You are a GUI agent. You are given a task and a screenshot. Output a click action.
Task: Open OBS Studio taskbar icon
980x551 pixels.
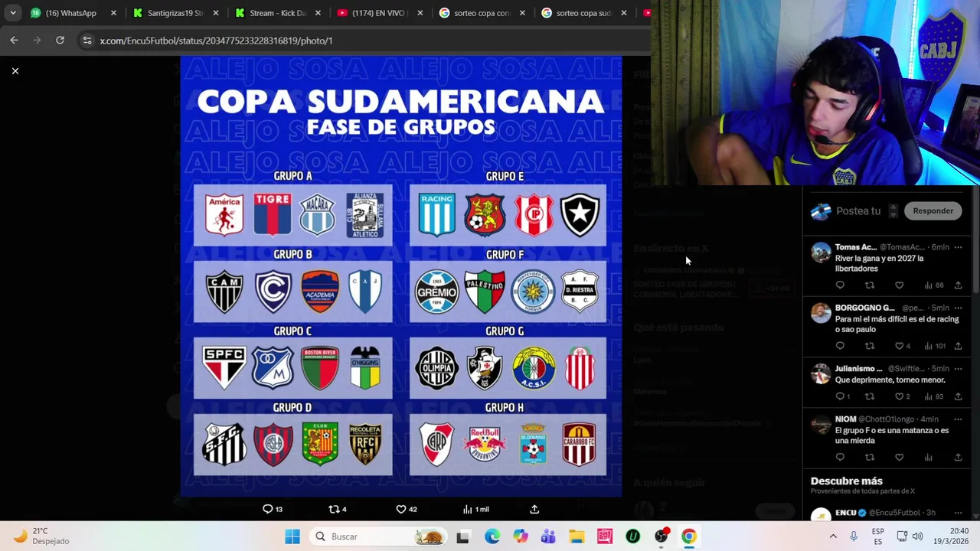(661, 536)
